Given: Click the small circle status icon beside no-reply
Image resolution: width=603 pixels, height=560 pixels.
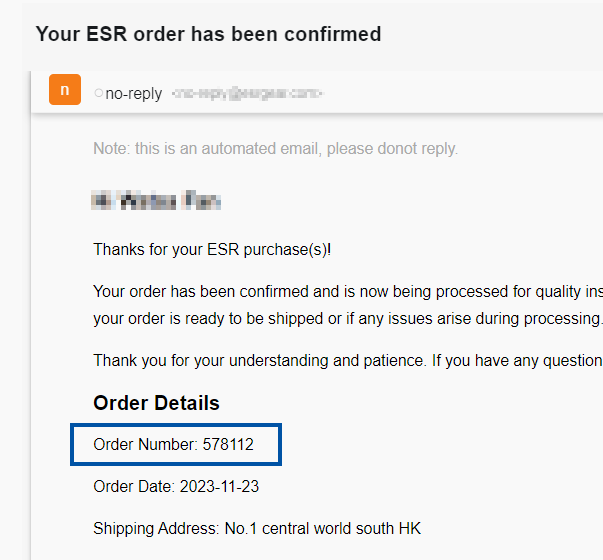Looking at the screenshot, I should point(99,93).
